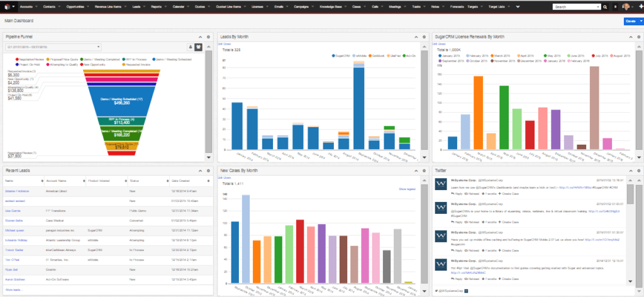Open the Q1 date range dropdown
This screenshot has width=644, height=297.
(x=54, y=47)
